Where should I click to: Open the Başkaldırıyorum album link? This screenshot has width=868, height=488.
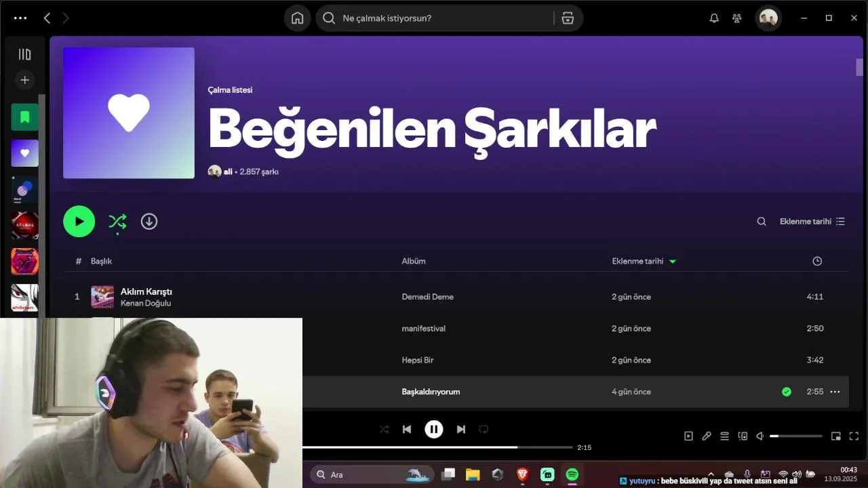point(431,392)
